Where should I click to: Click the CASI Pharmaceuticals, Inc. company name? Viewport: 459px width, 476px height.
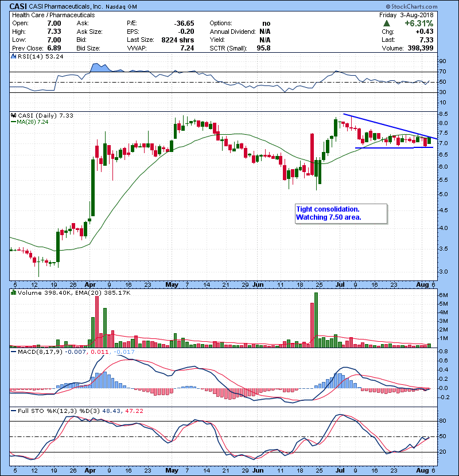point(66,6)
